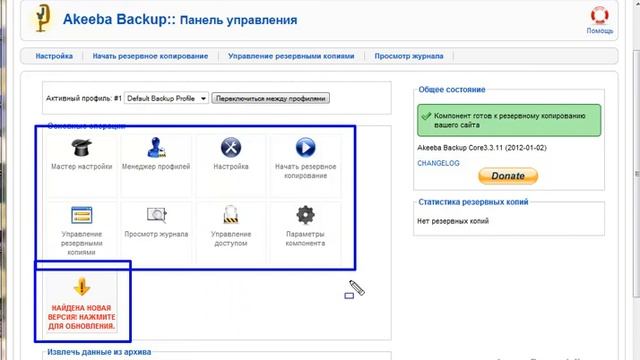Click the Менеджер профилей label
The height and width of the screenshot is (360, 640).
tap(156, 167)
